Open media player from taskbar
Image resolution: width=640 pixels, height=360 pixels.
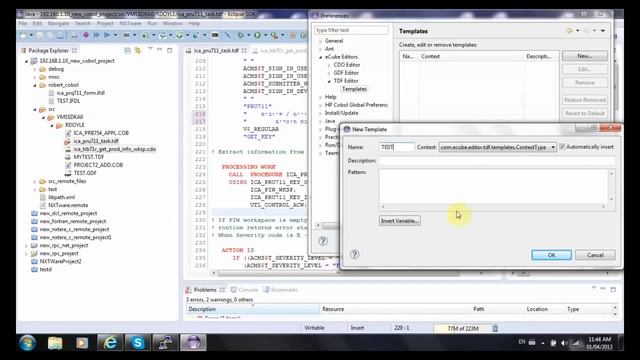(82, 343)
